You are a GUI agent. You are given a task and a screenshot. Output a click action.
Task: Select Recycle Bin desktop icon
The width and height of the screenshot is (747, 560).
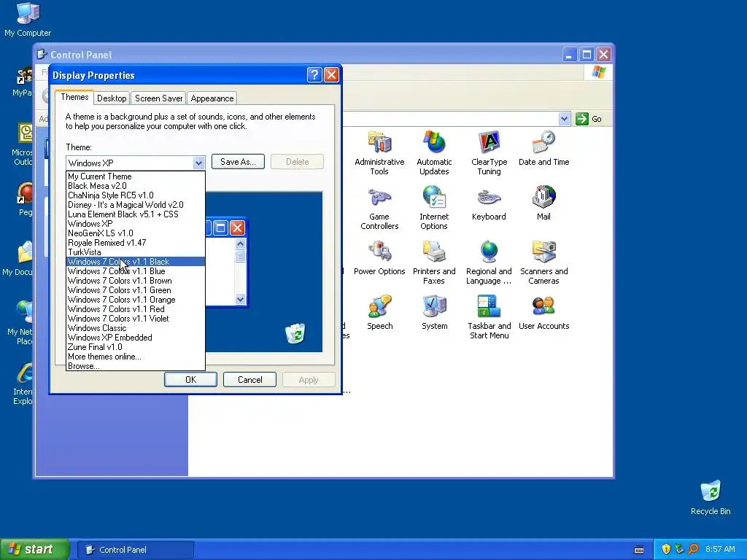point(711,497)
